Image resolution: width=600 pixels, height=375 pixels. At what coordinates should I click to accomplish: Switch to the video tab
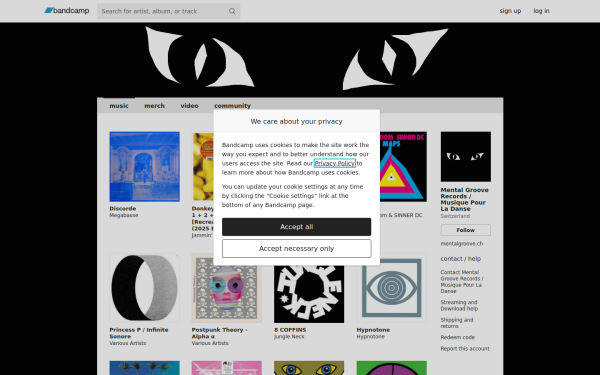(x=189, y=106)
